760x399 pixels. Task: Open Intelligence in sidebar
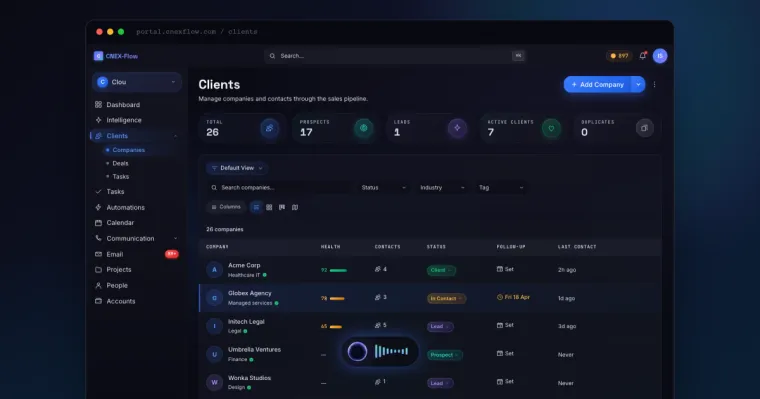124,120
